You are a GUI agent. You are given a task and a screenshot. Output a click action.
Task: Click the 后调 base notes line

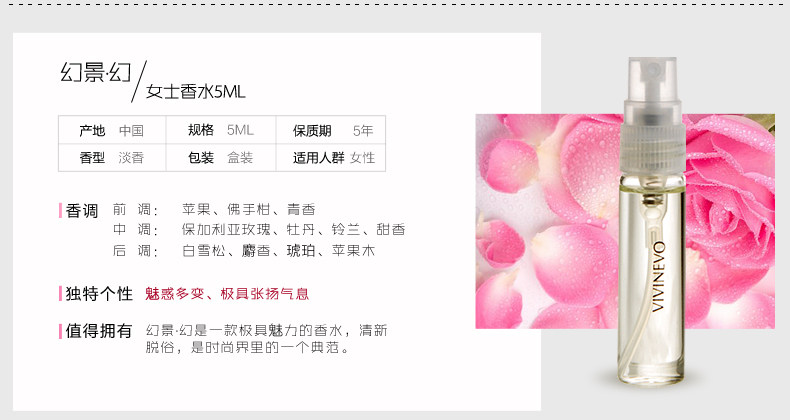(244, 250)
